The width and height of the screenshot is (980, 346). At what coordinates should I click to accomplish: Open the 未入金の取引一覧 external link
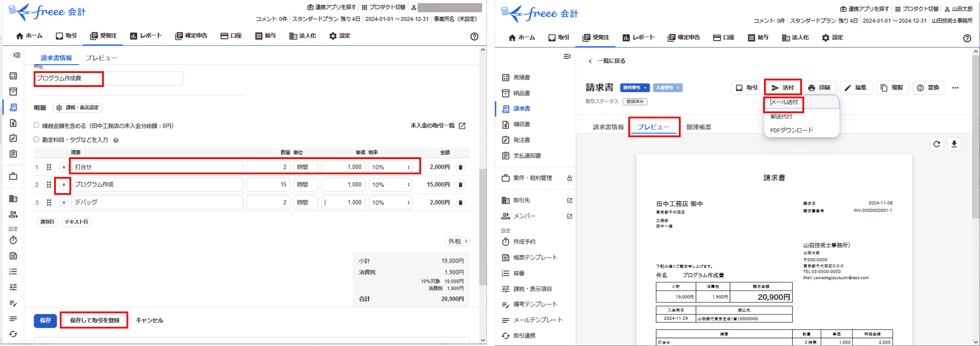point(438,125)
